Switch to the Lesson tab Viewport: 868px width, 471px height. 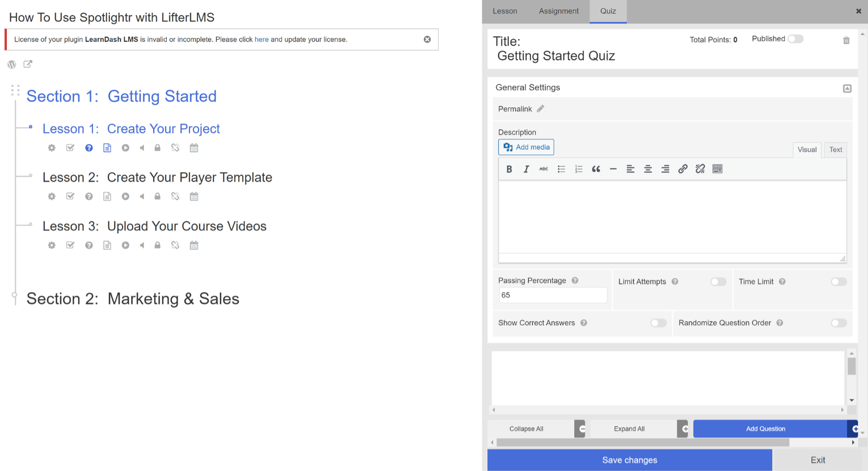pos(505,11)
